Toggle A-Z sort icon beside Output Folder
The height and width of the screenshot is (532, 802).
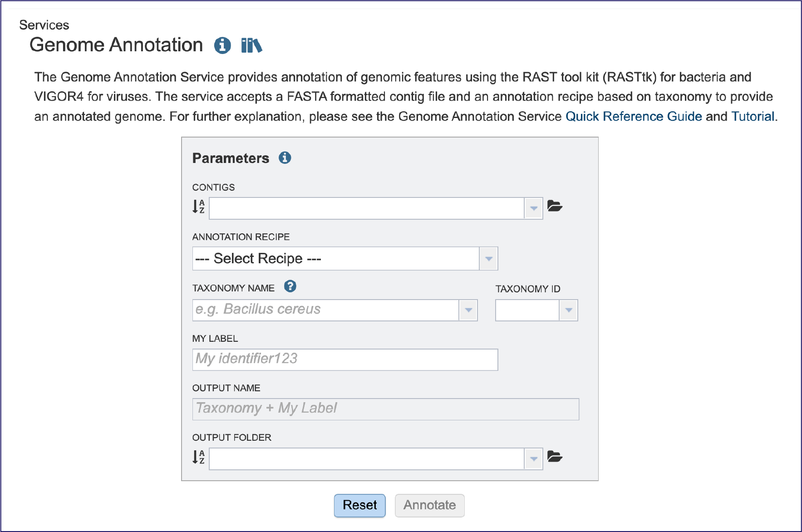[198, 457]
